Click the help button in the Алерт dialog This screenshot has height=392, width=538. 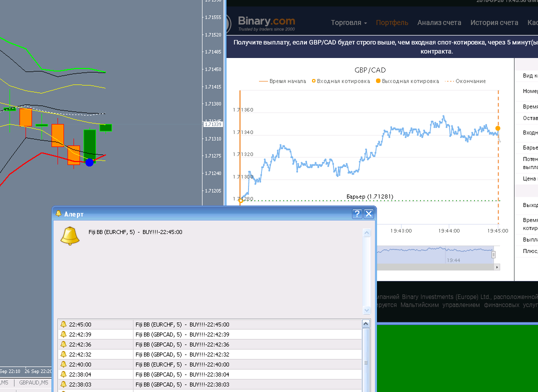pos(357,214)
